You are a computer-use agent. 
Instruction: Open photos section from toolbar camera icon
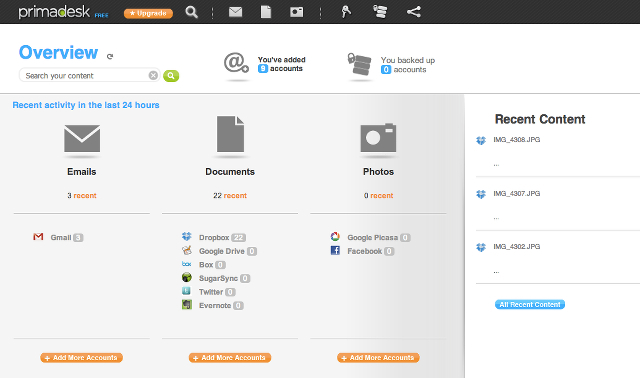coord(296,12)
